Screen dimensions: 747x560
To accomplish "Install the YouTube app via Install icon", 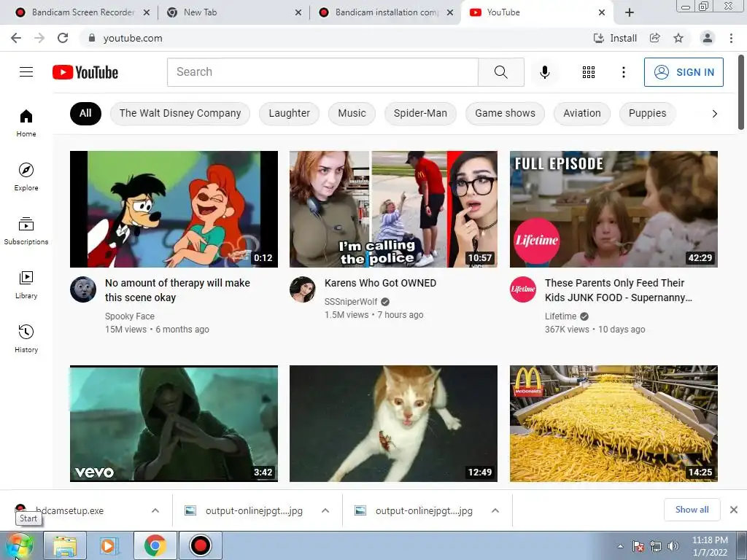I will (x=615, y=38).
